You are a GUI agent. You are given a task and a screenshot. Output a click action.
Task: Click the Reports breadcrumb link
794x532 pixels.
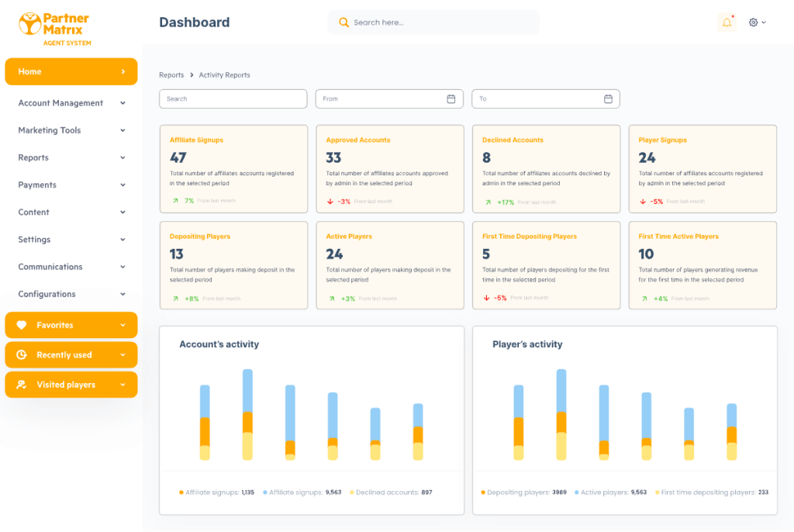click(x=171, y=75)
